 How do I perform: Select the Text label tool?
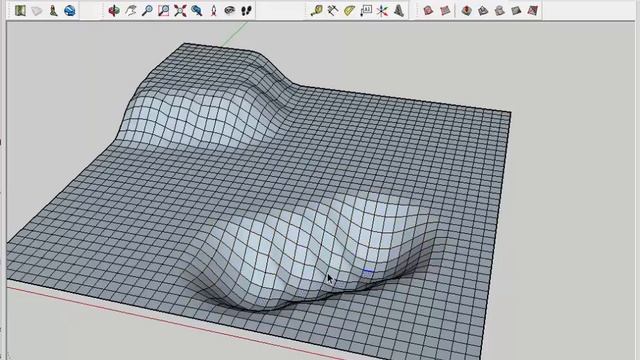pyautogui.click(x=366, y=10)
